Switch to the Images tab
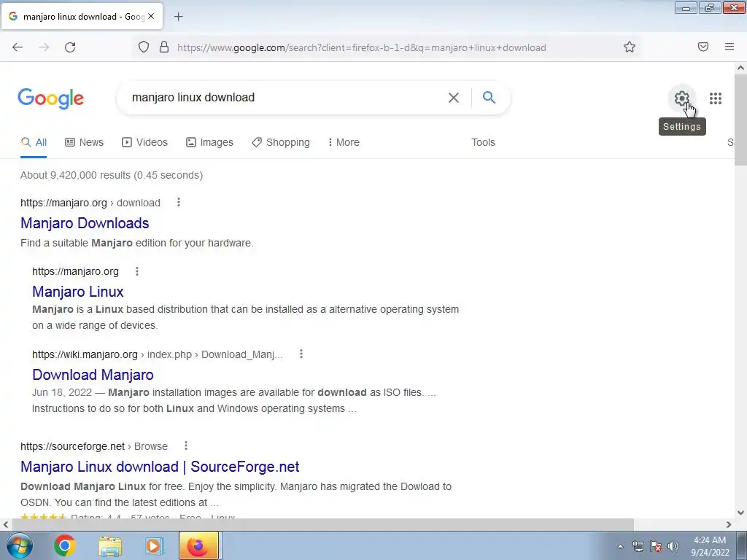Screen dimensions: 747x560 [209, 142]
